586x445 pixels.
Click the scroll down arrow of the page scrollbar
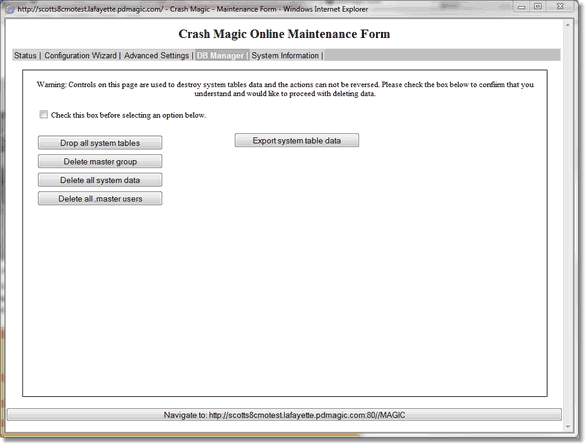[x=568, y=426]
